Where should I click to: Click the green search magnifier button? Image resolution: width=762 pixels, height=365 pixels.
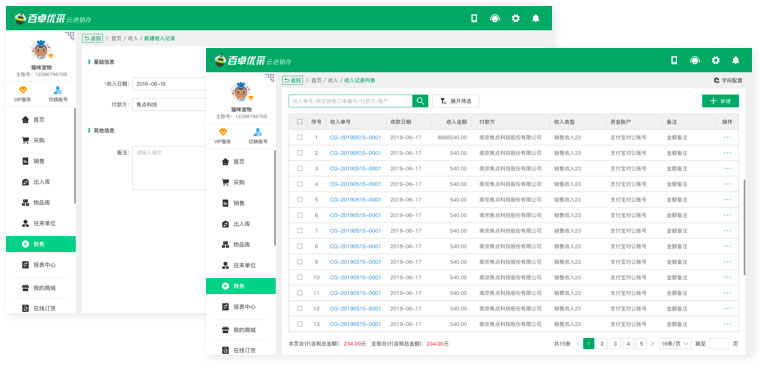(x=420, y=101)
